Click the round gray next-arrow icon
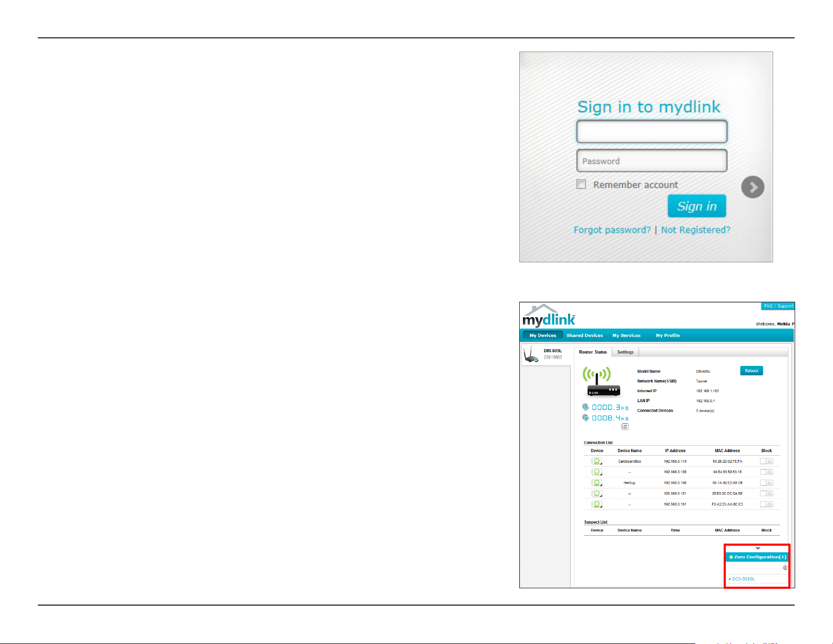 [x=753, y=187]
